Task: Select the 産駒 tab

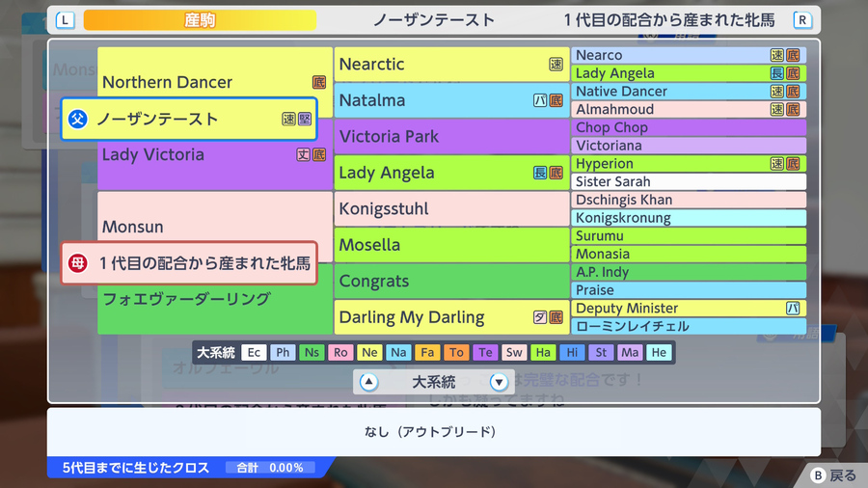Action: click(200, 20)
